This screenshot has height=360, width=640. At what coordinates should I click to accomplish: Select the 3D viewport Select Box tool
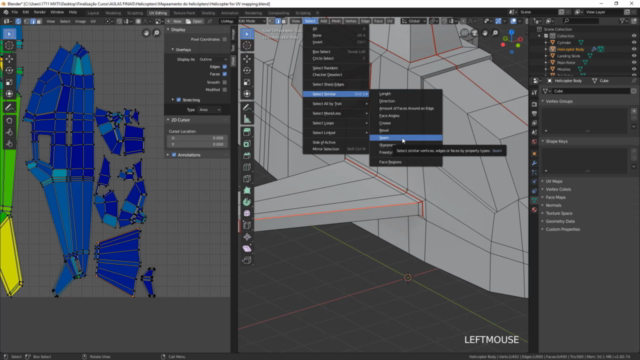pyautogui.click(x=247, y=34)
